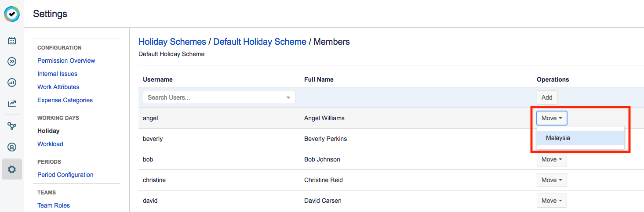This screenshot has width=644, height=212.
Task: Open the branching nodes sidebar icon
Action: click(x=12, y=126)
